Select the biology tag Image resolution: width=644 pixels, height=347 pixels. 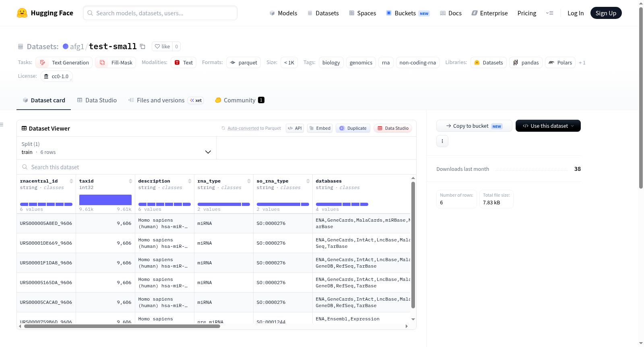(331, 62)
